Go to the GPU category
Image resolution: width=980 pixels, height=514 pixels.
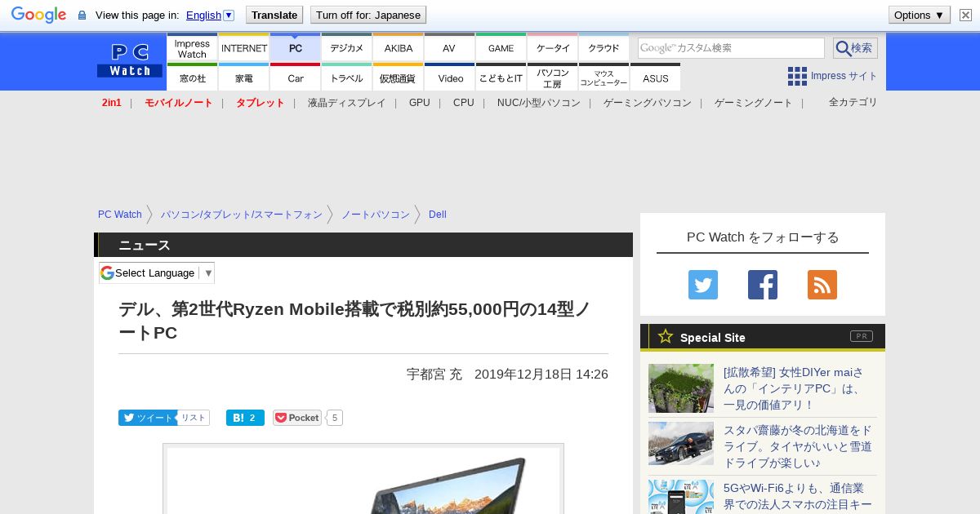(x=420, y=103)
